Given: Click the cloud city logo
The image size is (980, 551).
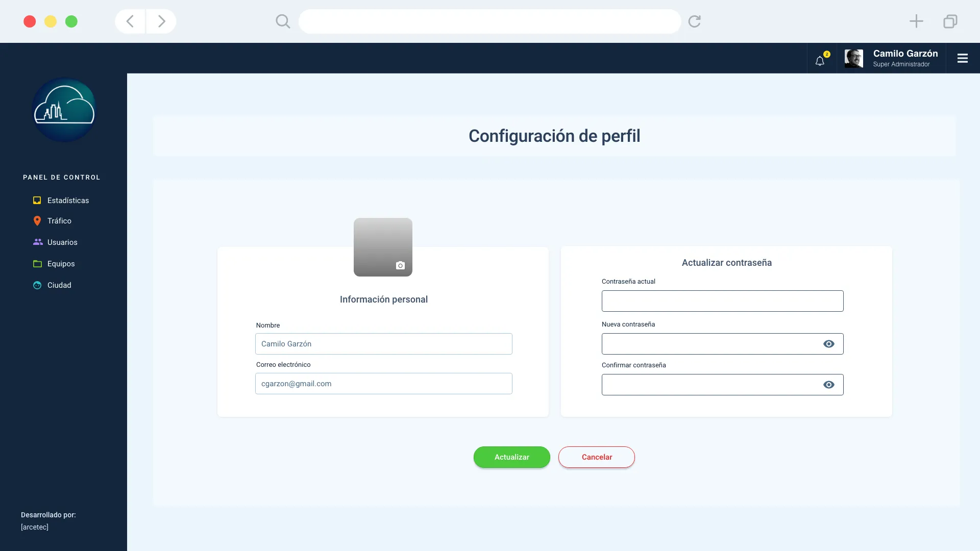Looking at the screenshot, I should 64,110.
